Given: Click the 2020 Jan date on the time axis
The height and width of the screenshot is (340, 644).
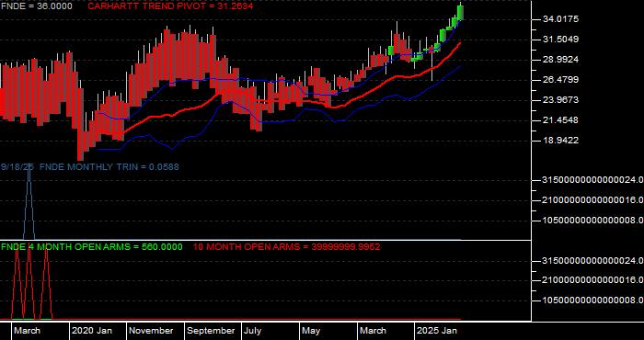Looking at the screenshot, I should (92, 331).
